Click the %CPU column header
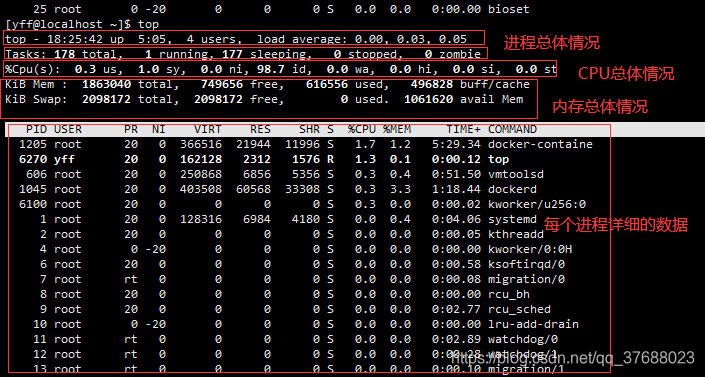This screenshot has width=705, height=377. [x=361, y=130]
